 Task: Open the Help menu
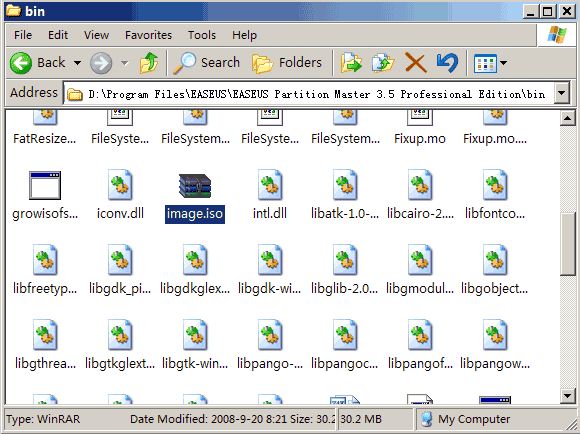244,35
